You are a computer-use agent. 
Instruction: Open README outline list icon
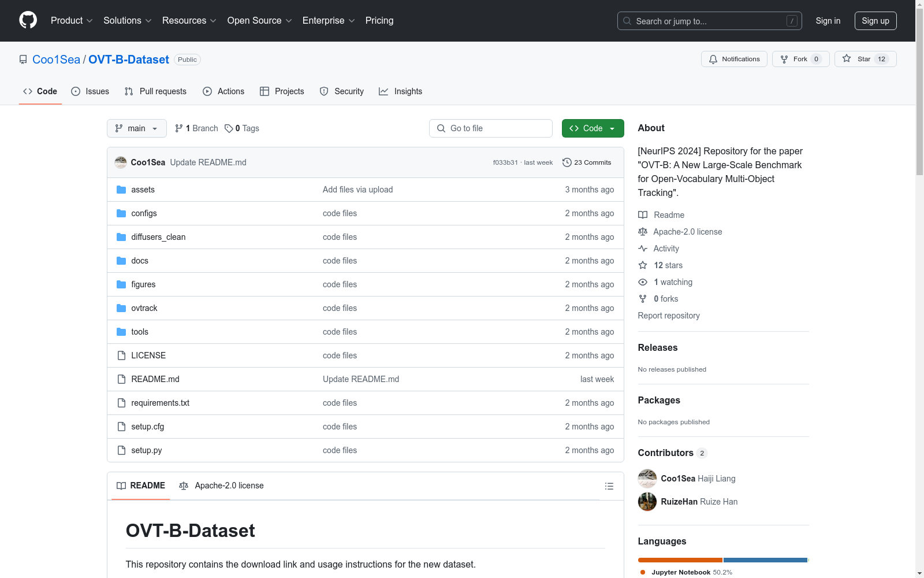click(x=609, y=486)
